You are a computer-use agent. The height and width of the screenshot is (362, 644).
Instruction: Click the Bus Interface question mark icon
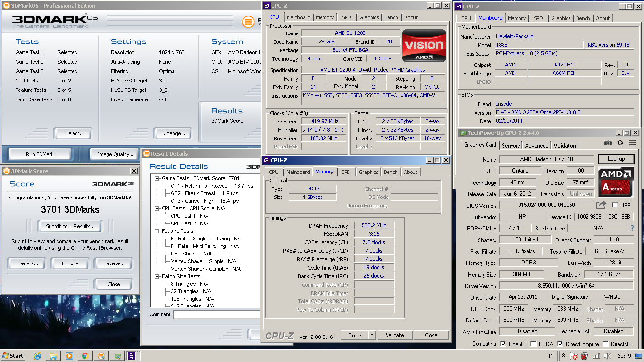coord(632,228)
